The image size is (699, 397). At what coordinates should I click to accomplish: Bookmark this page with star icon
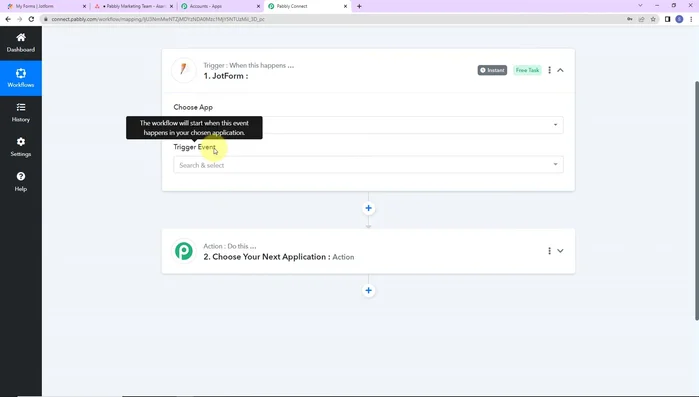(x=653, y=19)
